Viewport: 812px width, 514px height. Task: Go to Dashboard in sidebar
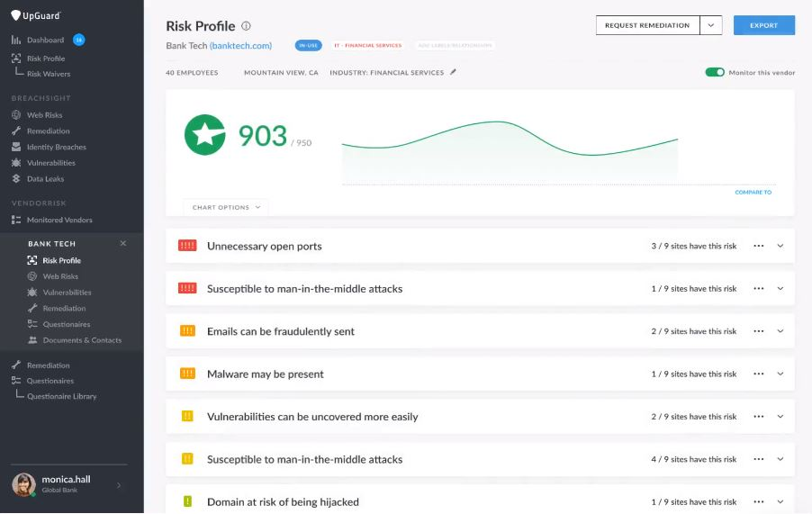click(46, 40)
